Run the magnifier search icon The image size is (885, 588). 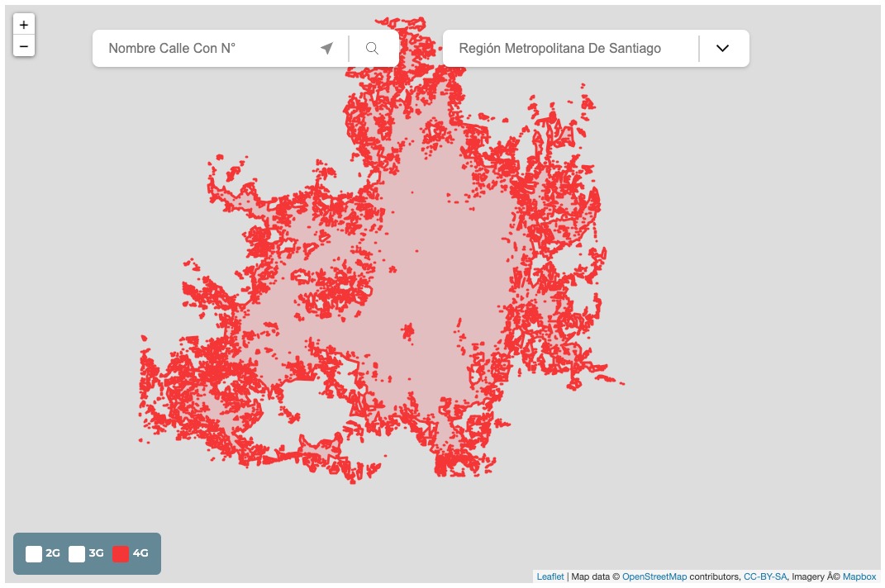[372, 48]
